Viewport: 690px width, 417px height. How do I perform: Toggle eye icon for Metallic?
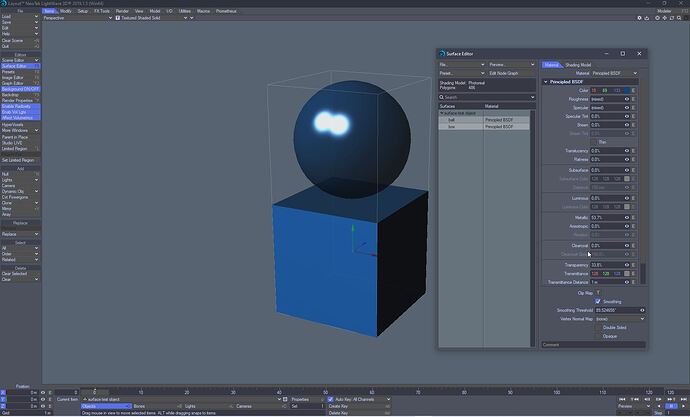(627, 218)
